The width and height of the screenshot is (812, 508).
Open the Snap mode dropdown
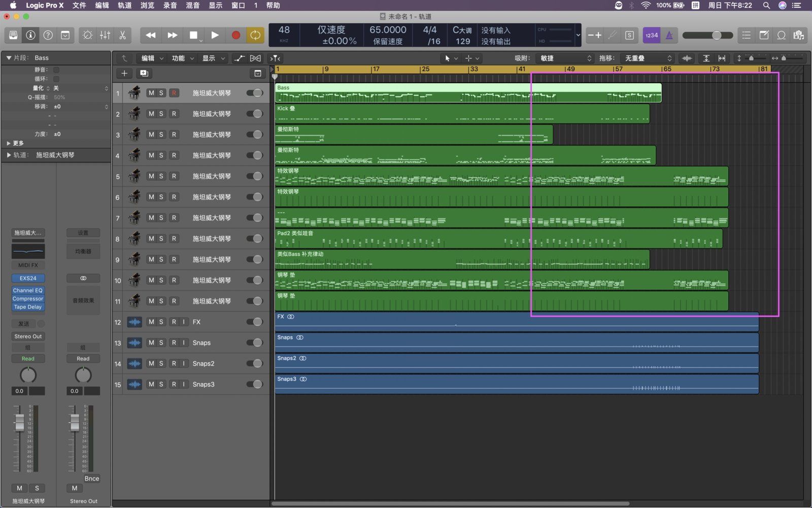coord(565,58)
